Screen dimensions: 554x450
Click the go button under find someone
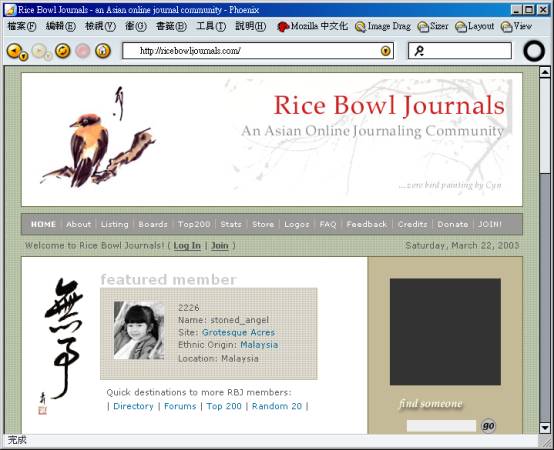488,426
